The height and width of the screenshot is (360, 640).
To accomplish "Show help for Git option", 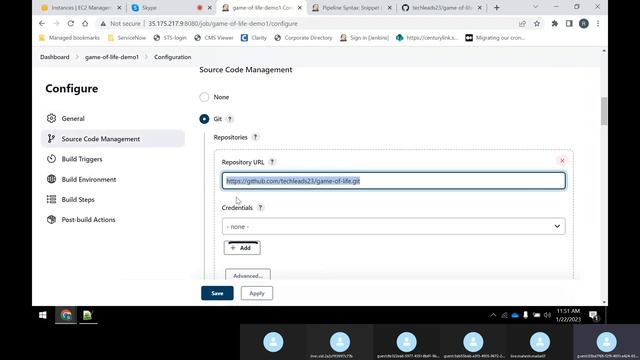I will 230,119.
